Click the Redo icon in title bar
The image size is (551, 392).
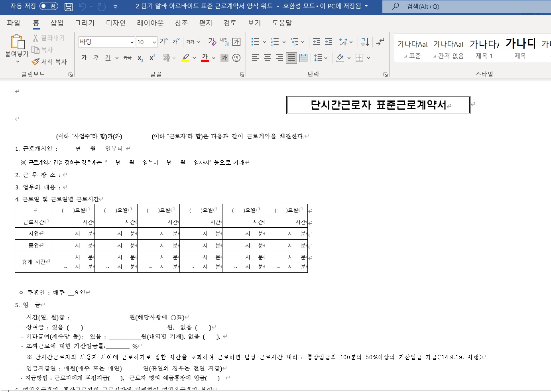point(102,6)
